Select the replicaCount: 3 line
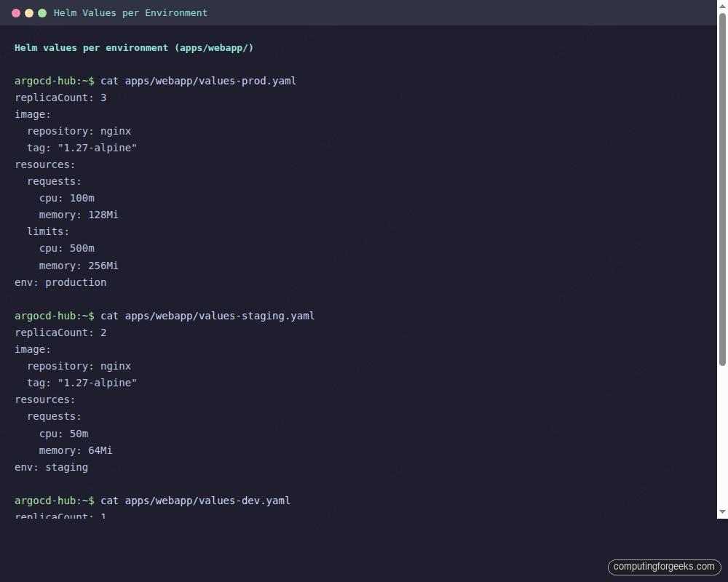The width and height of the screenshot is (728, 582). click(x=60, y=97)
